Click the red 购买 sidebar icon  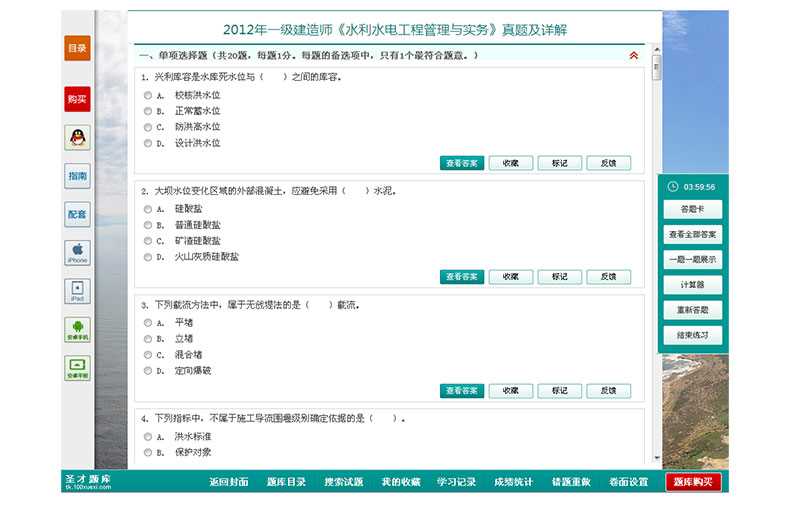click(77, 99)
